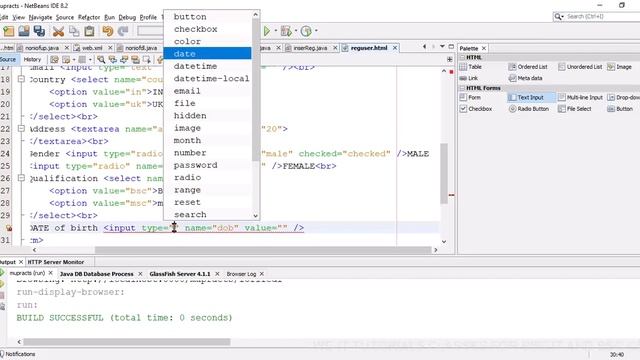Collapse the HTML palette category
Viewport: 640px width, 360px height.
[462, 57]
